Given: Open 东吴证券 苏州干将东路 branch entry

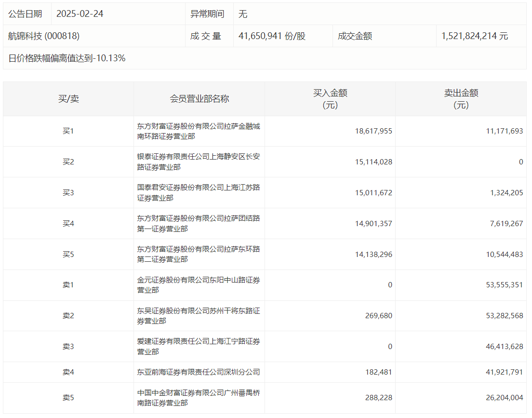Looking at the screenshot, I should [198, 316].
